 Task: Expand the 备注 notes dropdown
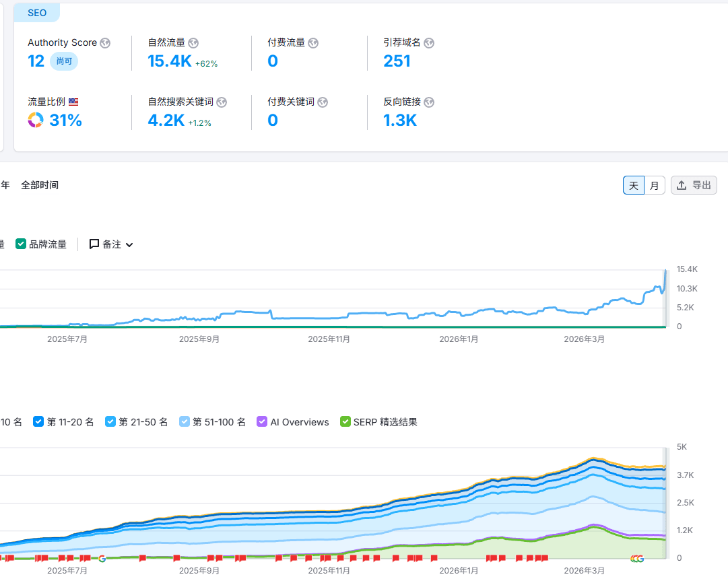(x=111, y=244)
